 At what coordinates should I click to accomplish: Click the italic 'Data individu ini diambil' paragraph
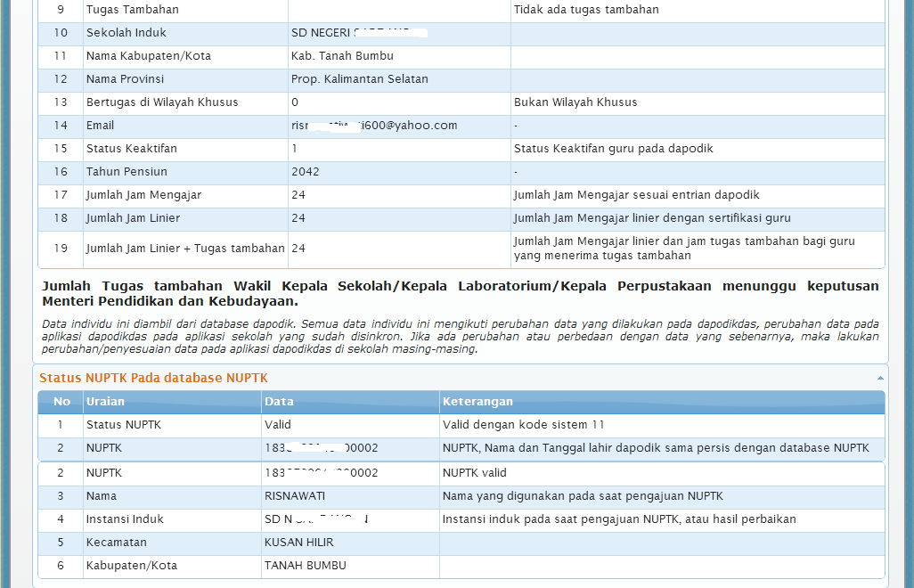461,336
